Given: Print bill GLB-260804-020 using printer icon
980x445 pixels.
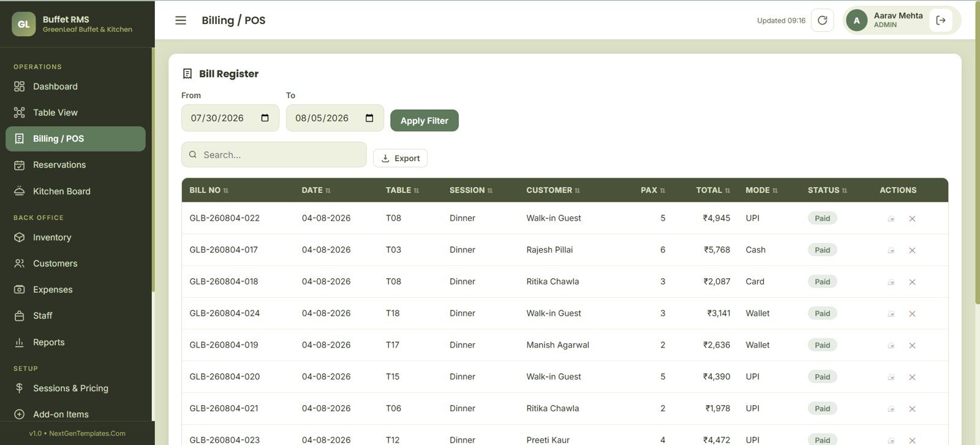Looking at the screenshot, I should pos(891,377).
